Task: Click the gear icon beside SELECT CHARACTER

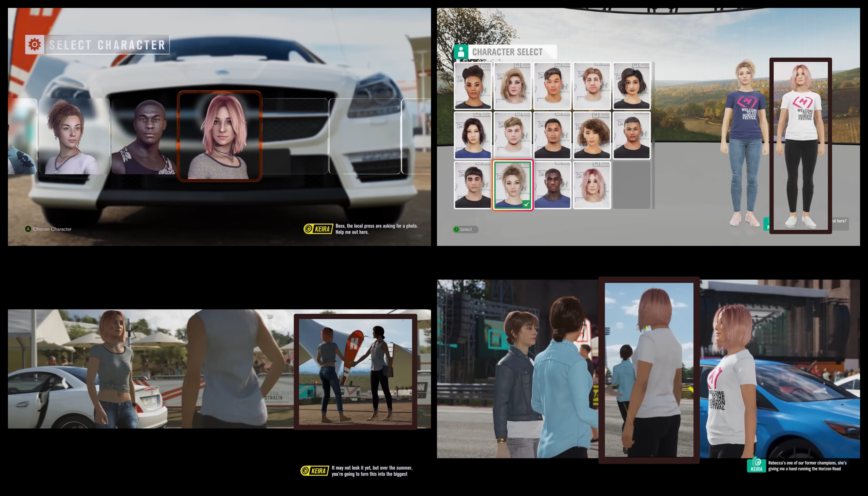Action: click(x=34, y=44)
